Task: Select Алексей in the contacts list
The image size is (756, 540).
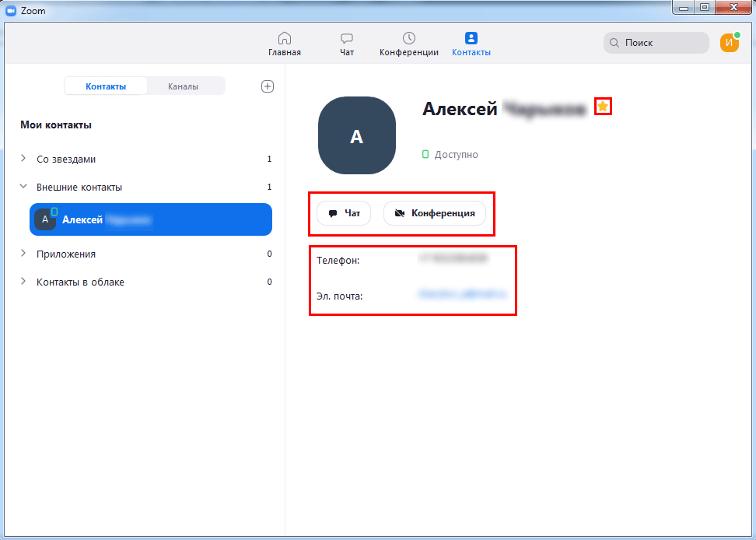Action: tap(151, 220)
